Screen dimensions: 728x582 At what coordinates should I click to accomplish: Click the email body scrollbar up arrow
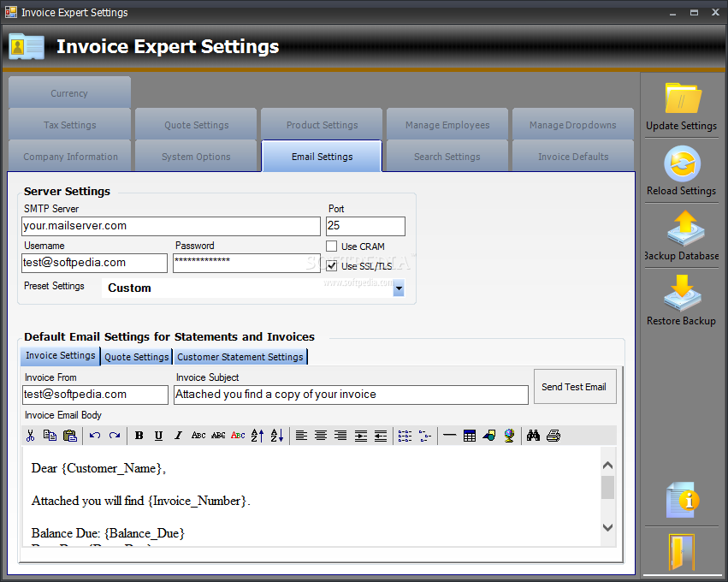point(607,466)
